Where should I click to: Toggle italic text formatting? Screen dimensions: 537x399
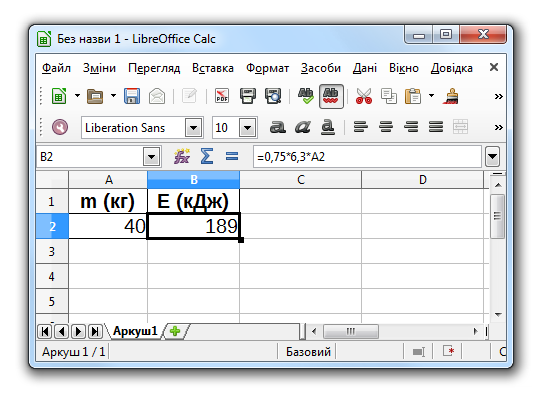coord(303,127)
